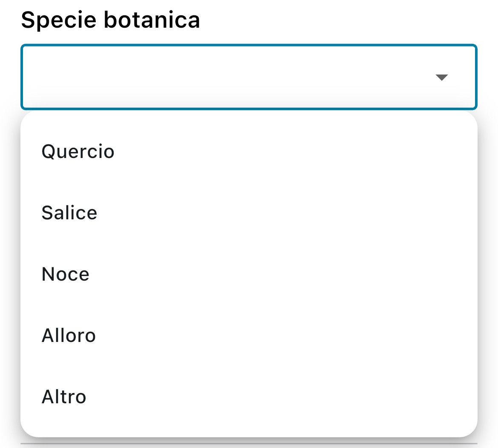Select the Noce item above Alloro
The image size is (498, 448).
[66, 274]
